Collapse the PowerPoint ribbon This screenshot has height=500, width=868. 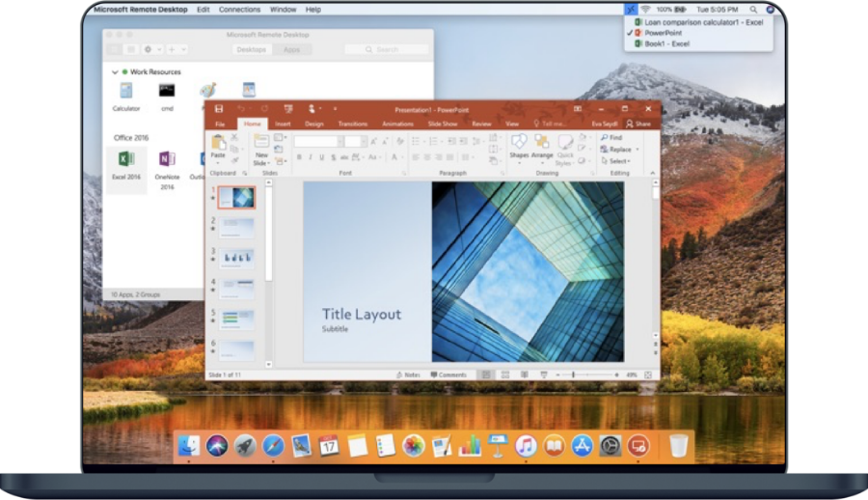(x=652, y=173)
